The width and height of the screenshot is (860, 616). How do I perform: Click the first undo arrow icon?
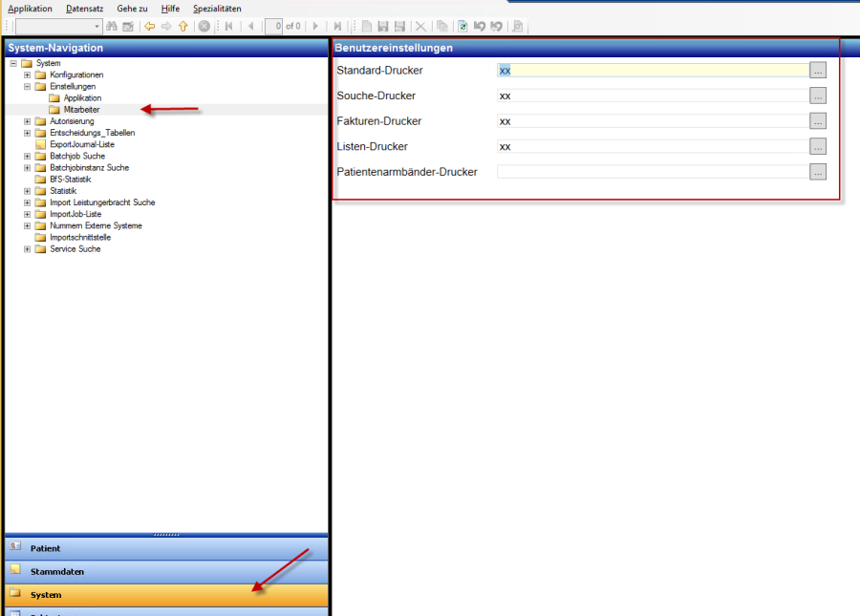(480, 26)
